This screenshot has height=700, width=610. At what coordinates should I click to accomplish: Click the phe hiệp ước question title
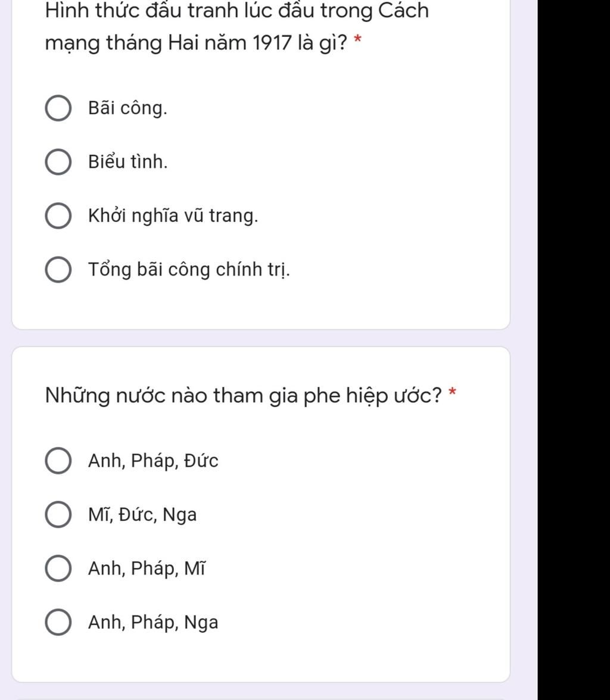[243, 395]
